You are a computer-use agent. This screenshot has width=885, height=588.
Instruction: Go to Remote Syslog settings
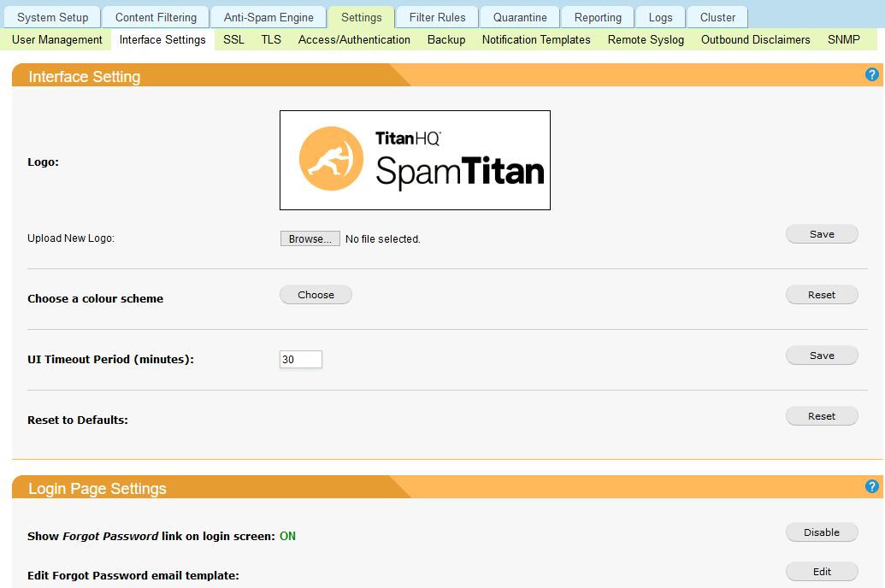pyautogui.click(x=646, y=39)
